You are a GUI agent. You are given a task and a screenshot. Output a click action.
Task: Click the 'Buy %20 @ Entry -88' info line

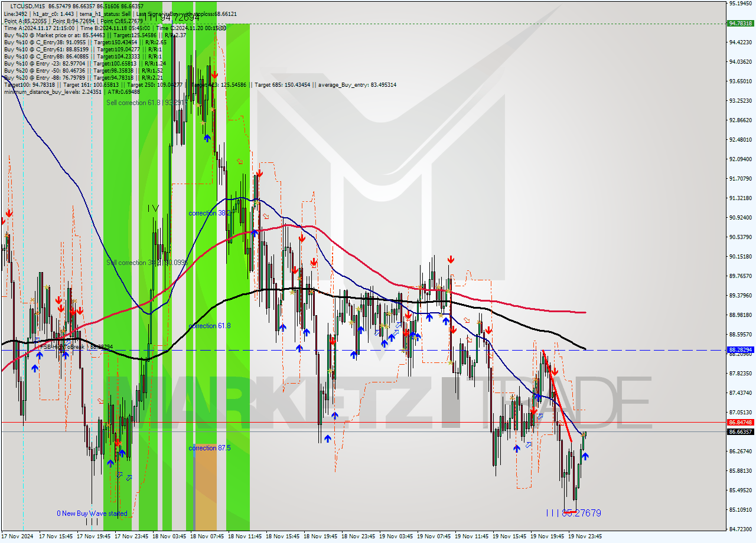(83, 77)
